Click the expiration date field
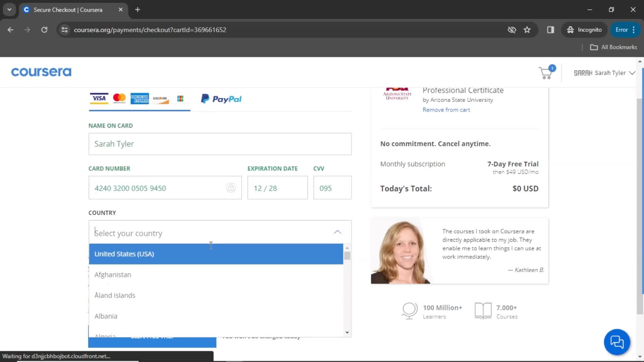The image size is (644, 362). pos(277,188)
